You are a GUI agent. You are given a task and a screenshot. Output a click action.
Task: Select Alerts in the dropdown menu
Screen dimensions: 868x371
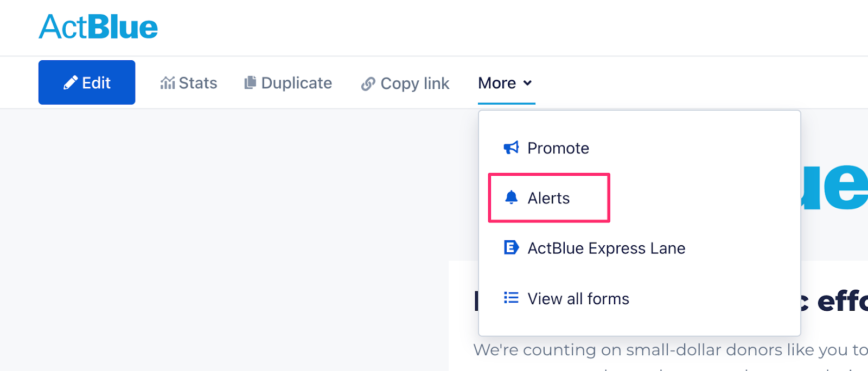pos(549,198)
